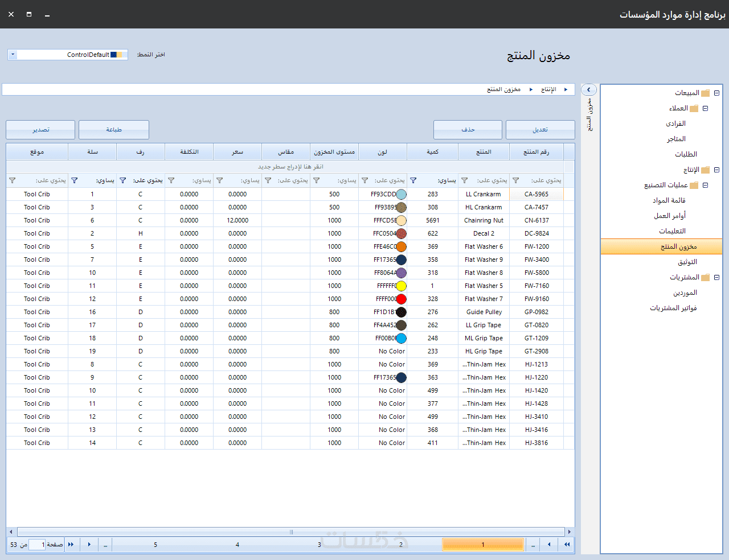Screen dimensions: 729x560
Task: Open the filter icon for 'كمية' column
Action: [413, 180]
